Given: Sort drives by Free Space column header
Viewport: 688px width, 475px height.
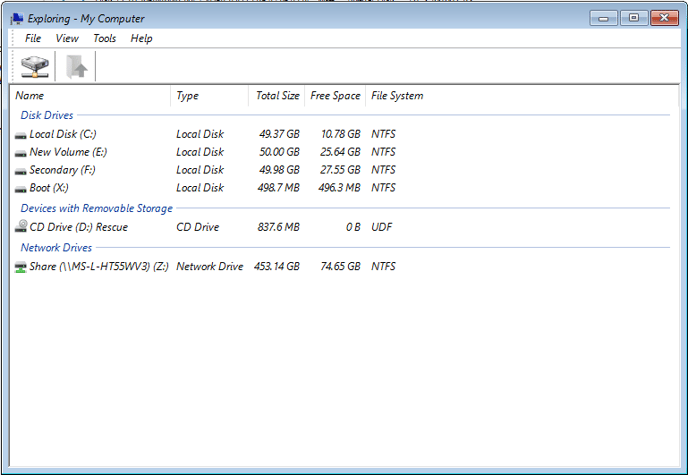Looking at the screenshot, I should [335, 96].
